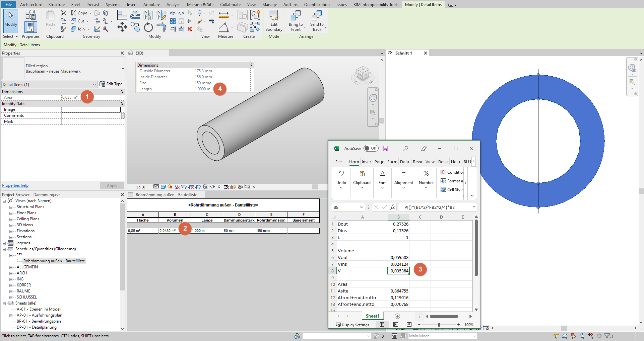The height and width of the screenshot is (341, 644).
Task: Click the Rotate tool icon
Action: 148,27
